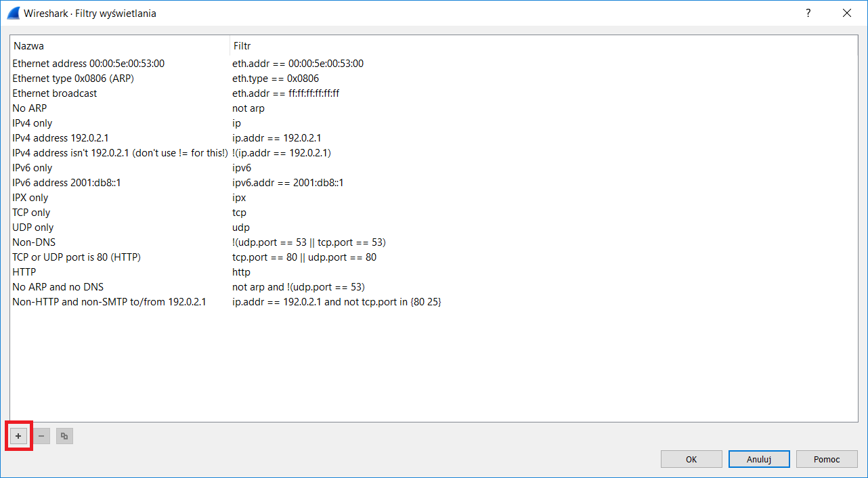Viewport: 868px width, 478px height.
Task: Select the Ethernet broadcast filter row
Action: point(434,93)
